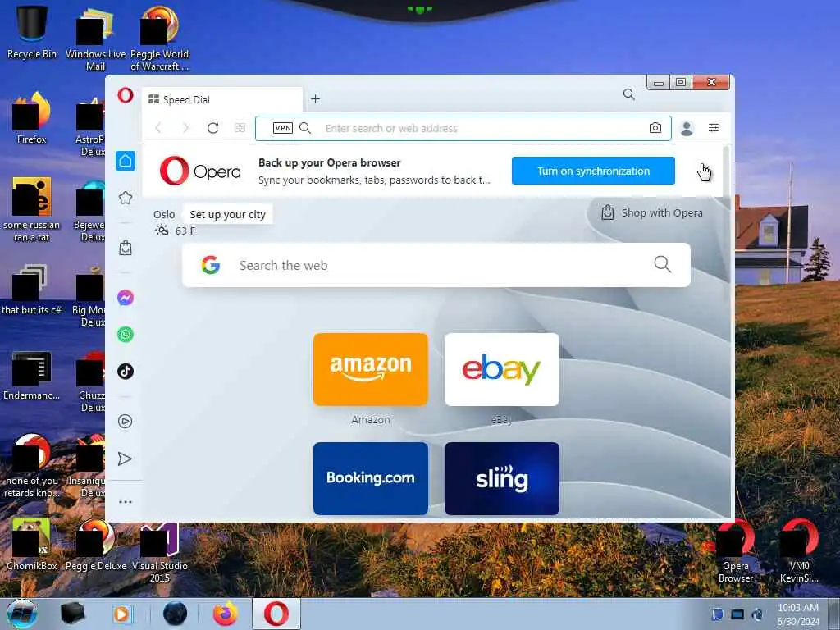840x630 pixels.
Task: Select the Visual Studio 2015 desktop shortcut
Action: (x=160, y=554)
